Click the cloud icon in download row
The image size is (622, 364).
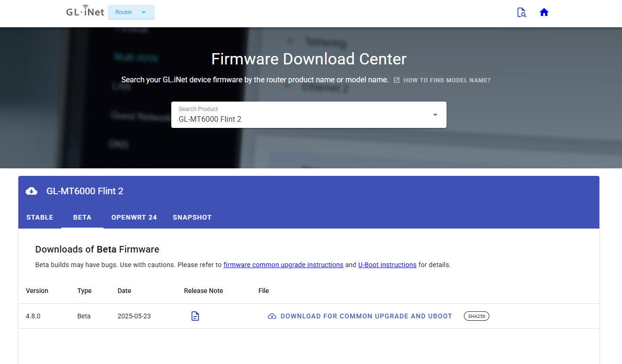pyautogui.click(x=272, y=317)
